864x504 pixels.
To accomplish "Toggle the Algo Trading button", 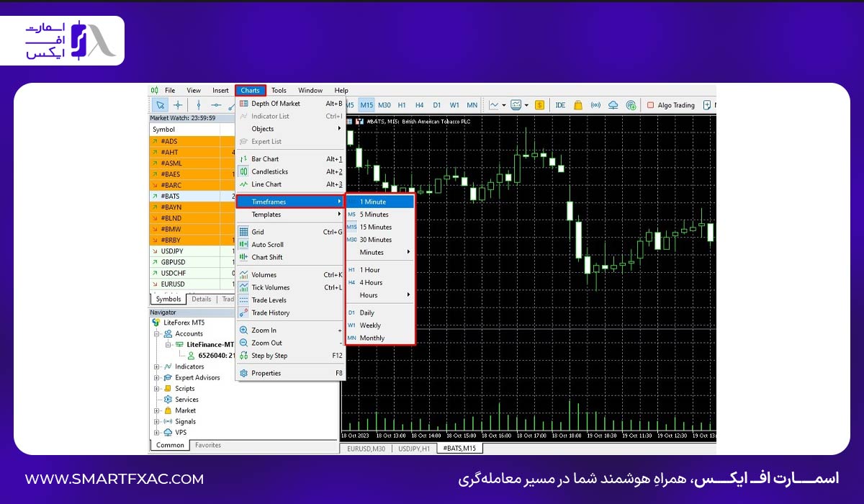I will point(670,105).
